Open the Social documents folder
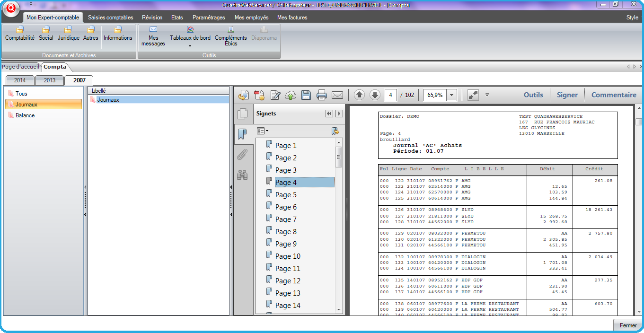The width and height of the screenshot is (644, 333). pos(46,34)
